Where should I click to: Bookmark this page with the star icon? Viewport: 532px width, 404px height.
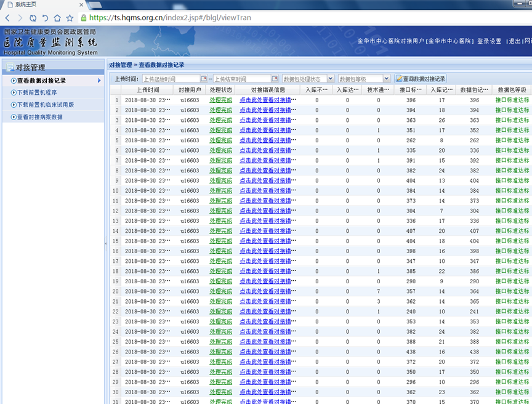pyautogui.click(x=70, y=18)
